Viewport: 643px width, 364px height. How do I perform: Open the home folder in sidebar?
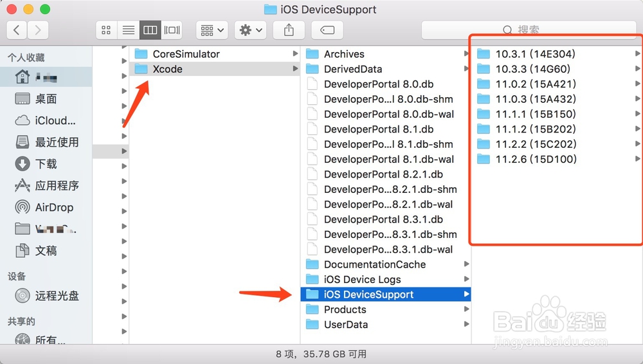click(46, 77)
